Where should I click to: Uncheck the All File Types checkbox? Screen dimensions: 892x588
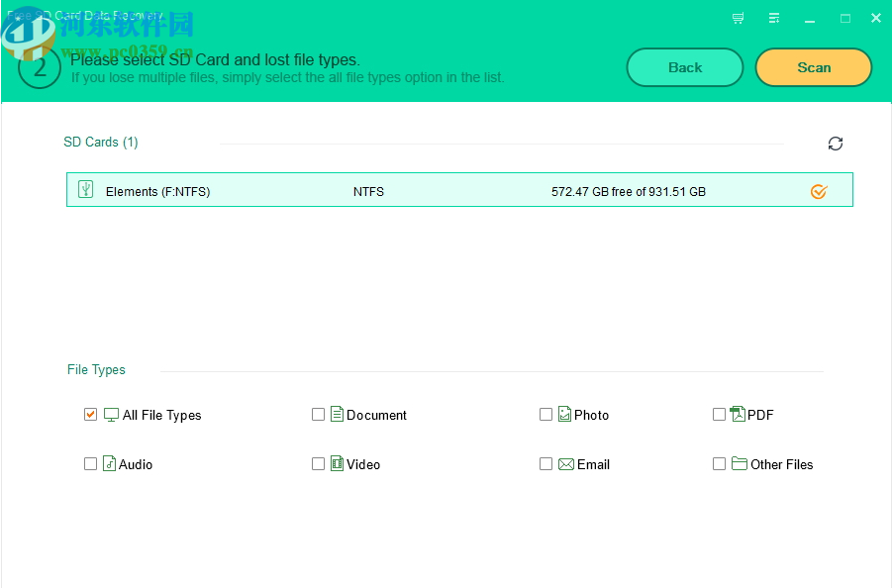(x=90, y=414)
